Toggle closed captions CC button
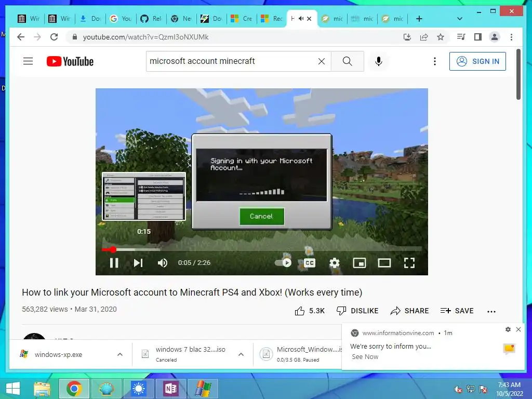Screen dimensions: 532x399 310,263
